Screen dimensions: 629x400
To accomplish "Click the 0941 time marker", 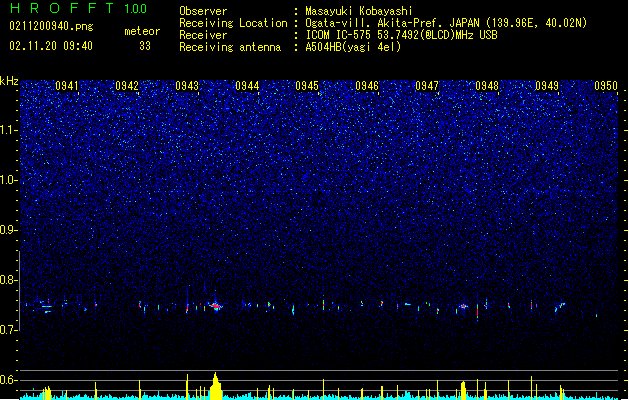I will pyautogui.click(x=67, y=86).
